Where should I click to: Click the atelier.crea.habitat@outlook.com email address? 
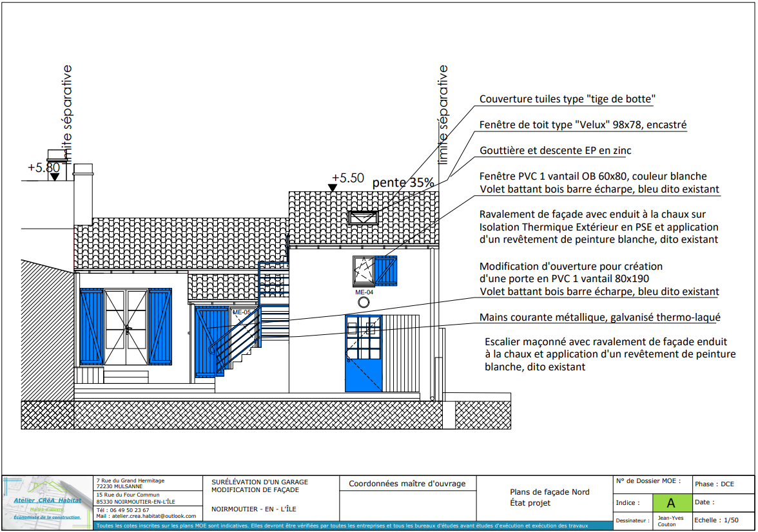click(154, 516)
